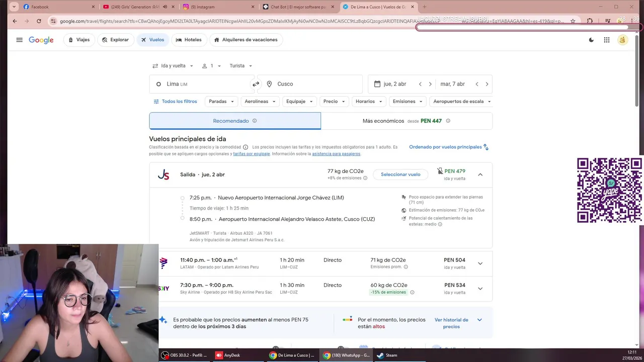The image size is (644, 362).
Task: Click the JetSMART airline logo
Action: click(164, 174)
